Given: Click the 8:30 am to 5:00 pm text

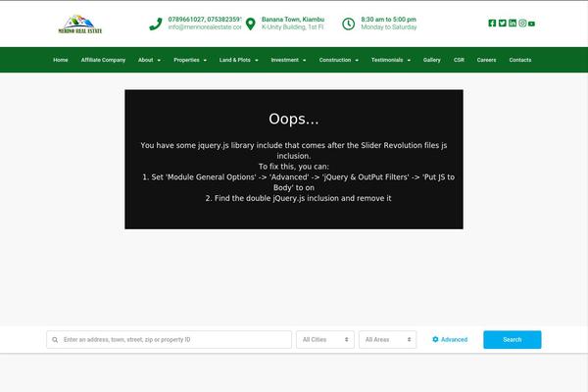Looking at the screenshot, I should [388, 20].
